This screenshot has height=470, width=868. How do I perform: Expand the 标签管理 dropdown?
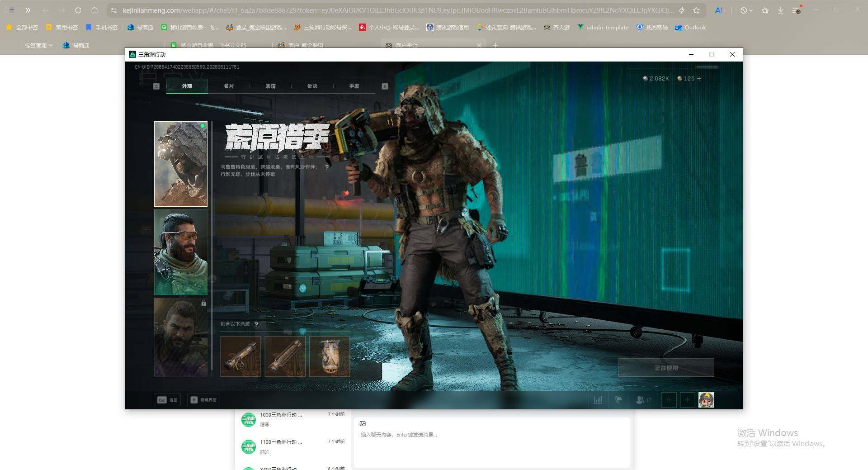coord(38,45)
